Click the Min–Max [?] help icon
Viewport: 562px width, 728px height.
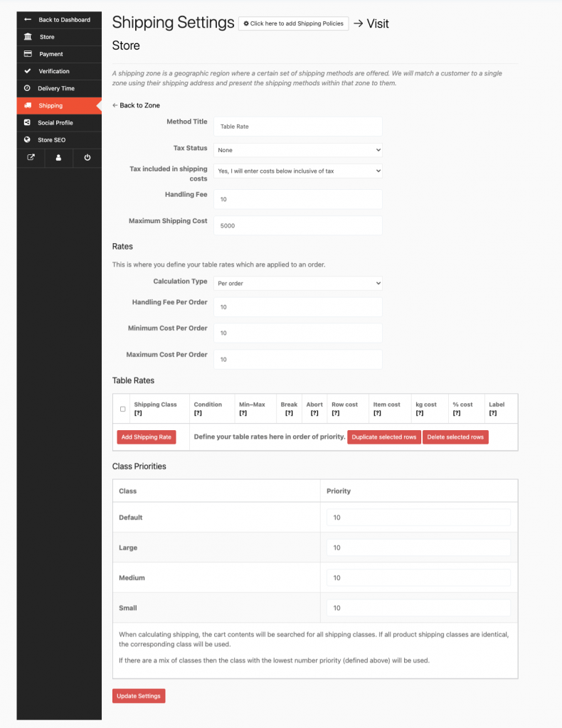click(243, 413)
